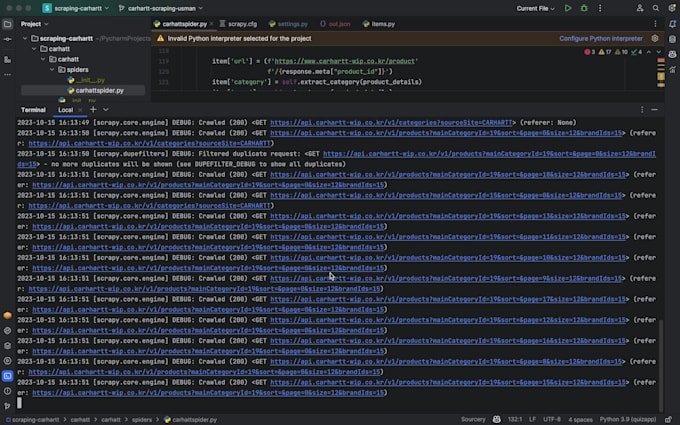Jump to the previous highlighted error arrow
680x425 pixels.
click(649, 52)
